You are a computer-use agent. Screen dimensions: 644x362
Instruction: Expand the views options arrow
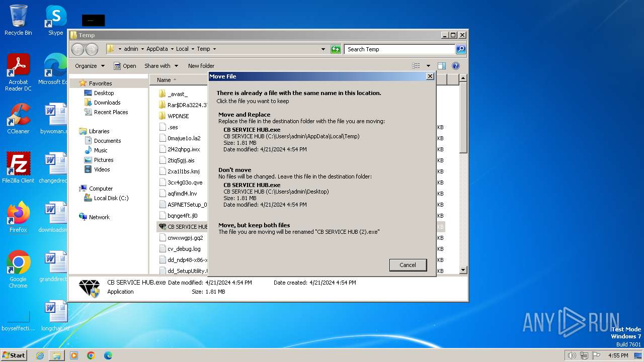click(x=428, y=66)
